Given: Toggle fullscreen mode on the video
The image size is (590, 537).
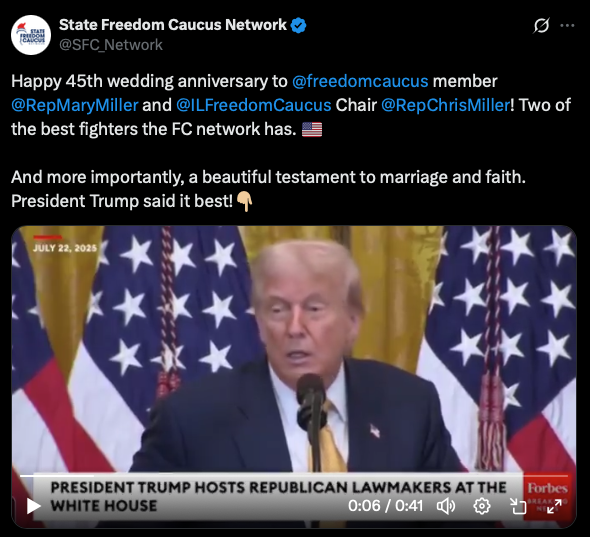Looking at the screenshot, I should pyautogui.click(x=554, y=506).
